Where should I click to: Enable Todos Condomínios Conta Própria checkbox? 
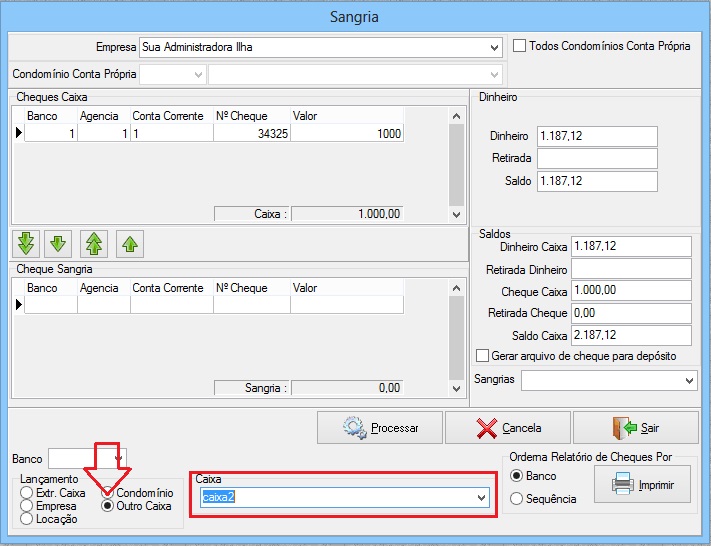tap(519, 46)
